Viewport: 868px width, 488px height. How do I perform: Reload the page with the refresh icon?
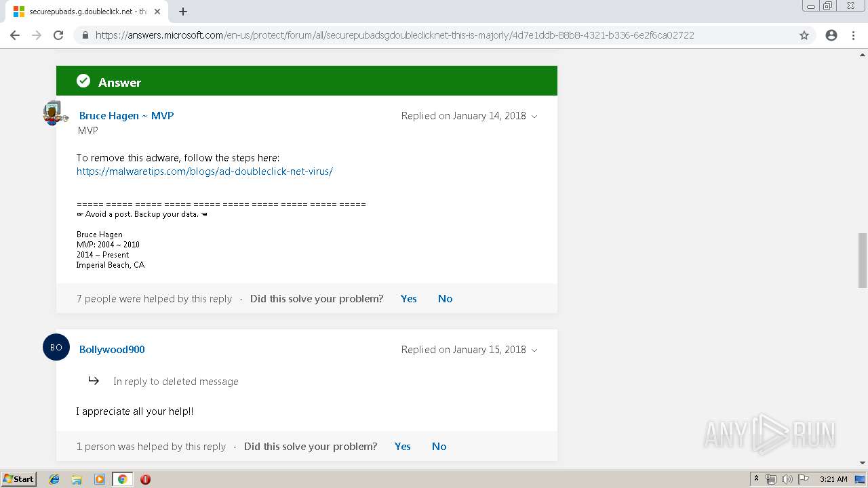58,35
